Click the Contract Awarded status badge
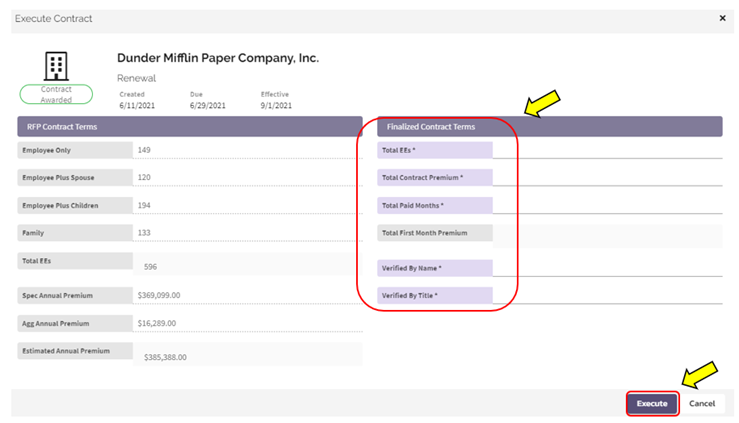 point(56,94)
